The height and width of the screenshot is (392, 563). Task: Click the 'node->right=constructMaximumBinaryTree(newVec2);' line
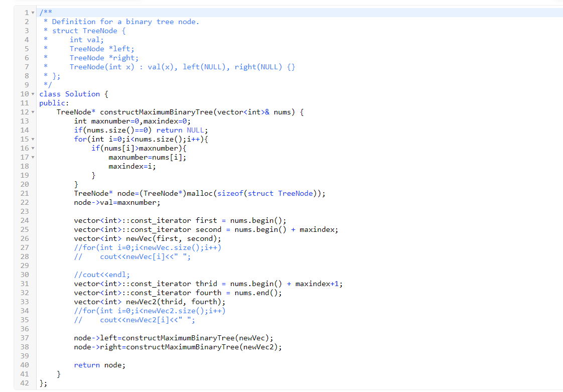click(178, 347)
